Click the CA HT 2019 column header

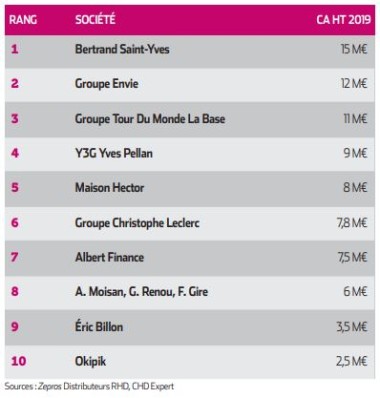pos(343,20)
